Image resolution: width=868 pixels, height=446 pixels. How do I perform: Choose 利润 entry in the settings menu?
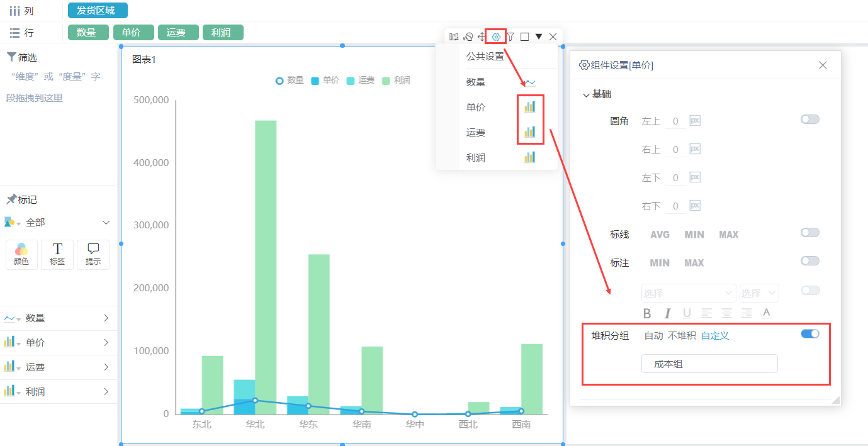click(476, 158)
